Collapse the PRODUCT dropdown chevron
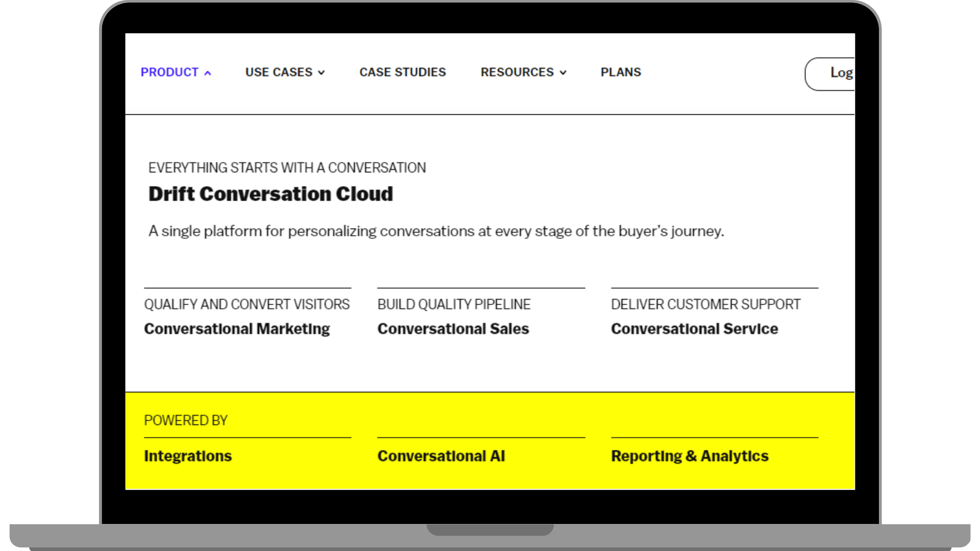The image size is (980, 551). (207, 72)
